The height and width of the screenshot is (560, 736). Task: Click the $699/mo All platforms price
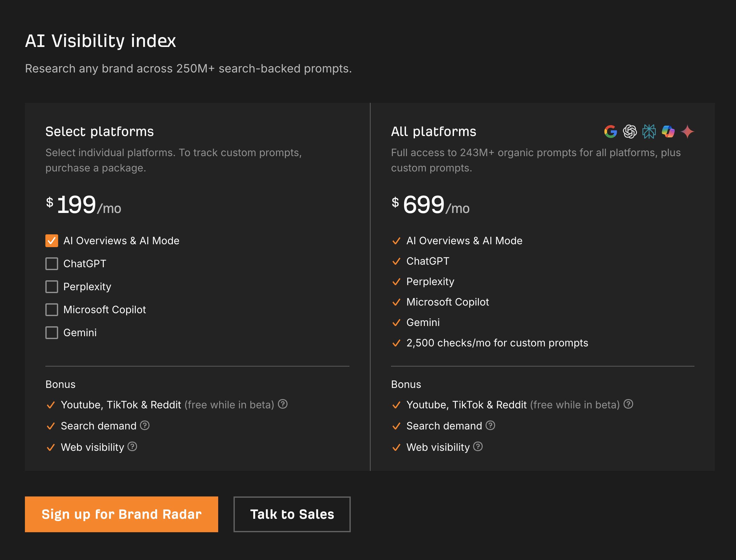click(430, 205)
